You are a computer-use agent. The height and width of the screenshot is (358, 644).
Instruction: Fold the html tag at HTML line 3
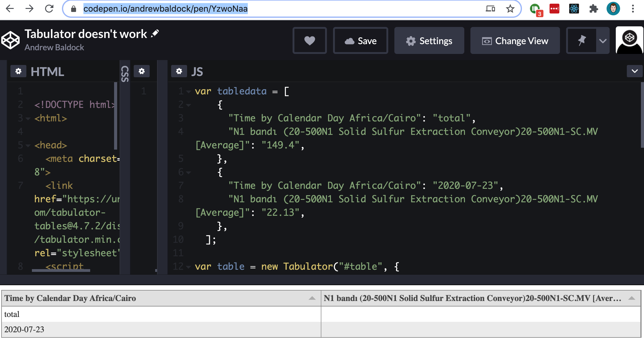(28, 119)
